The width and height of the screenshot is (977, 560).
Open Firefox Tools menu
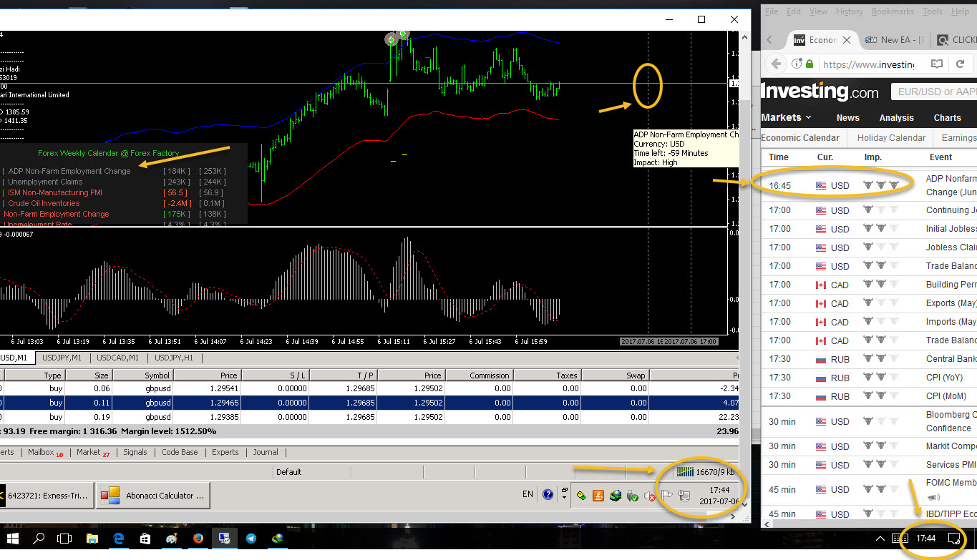(x=933, y=11)
